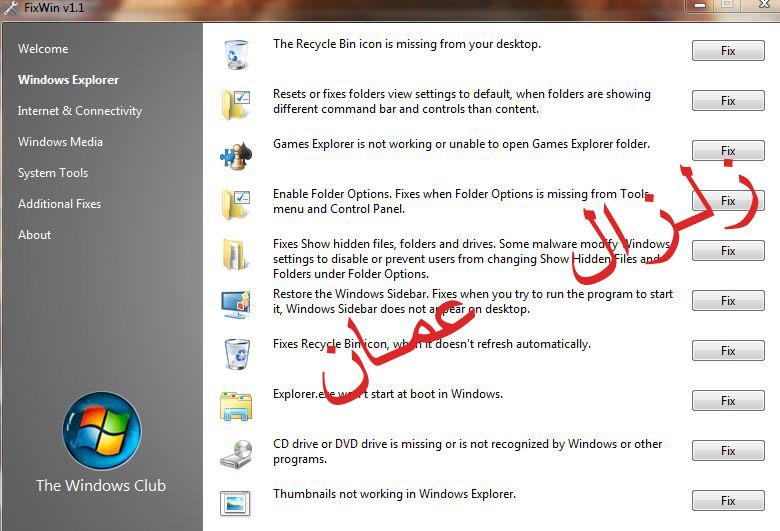Select Additional Fixes in sidebar
Image resolution: width=780 pixels, height=531 pixels.
(59, 204)
